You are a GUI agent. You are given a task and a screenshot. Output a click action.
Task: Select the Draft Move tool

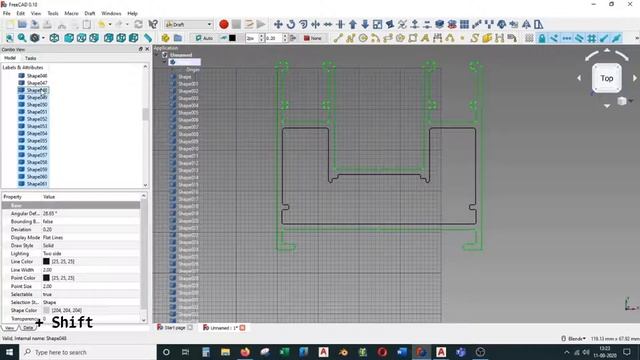pos(278,24)
